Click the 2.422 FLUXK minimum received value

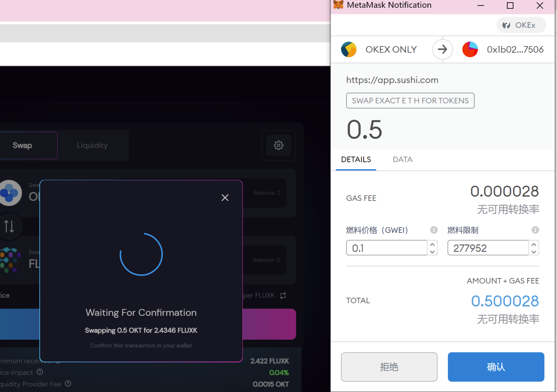[270, 361]
